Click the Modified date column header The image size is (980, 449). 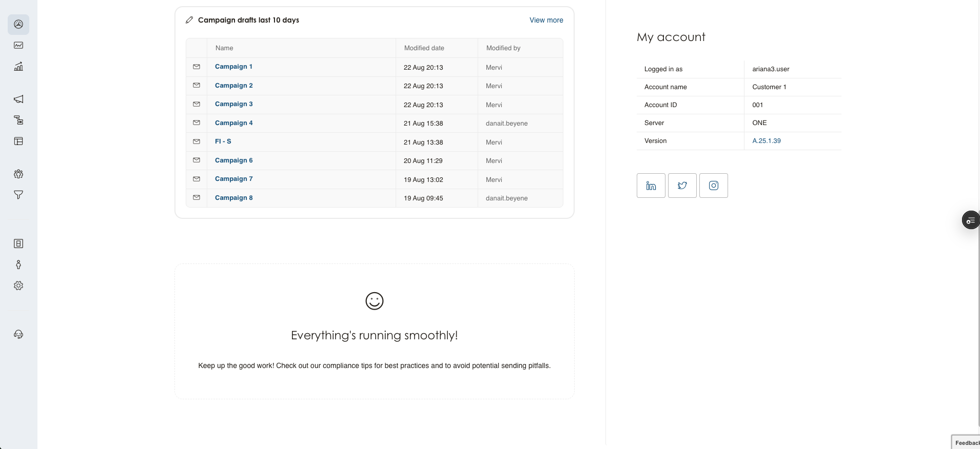pos(424,48)
